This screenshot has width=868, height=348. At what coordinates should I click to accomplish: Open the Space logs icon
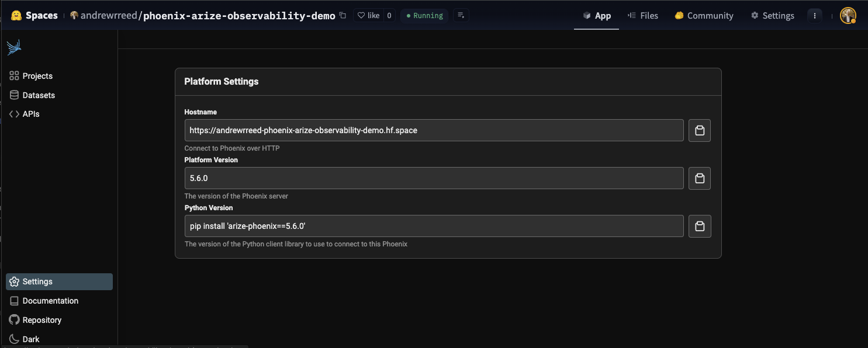pyautogui.click(x=461, y=16)
